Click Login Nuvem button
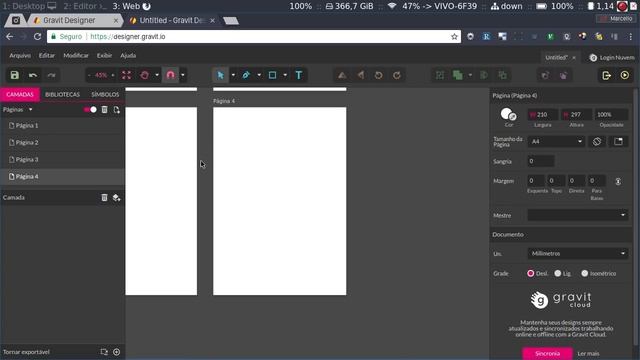 (x=612, y=58)
